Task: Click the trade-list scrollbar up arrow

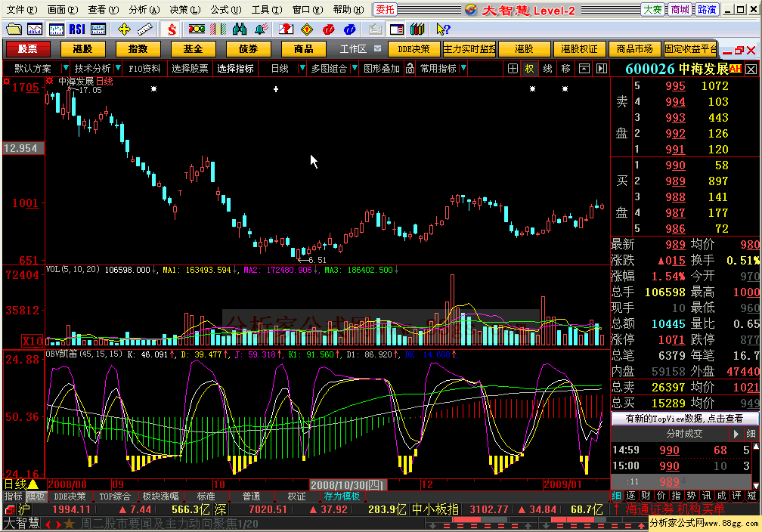Action: pos(756,446)
